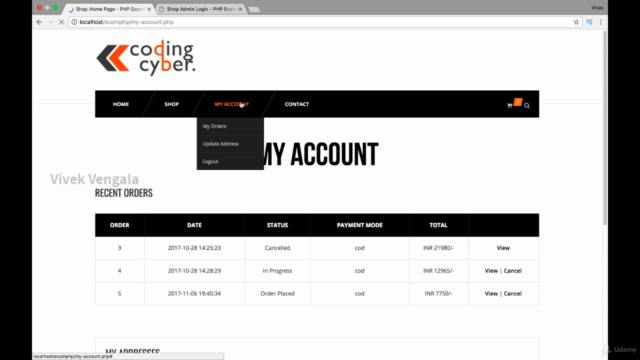The image size is (640, 360).
Task: Switch to Shop Admin Login tab
Action: (200, 9)
